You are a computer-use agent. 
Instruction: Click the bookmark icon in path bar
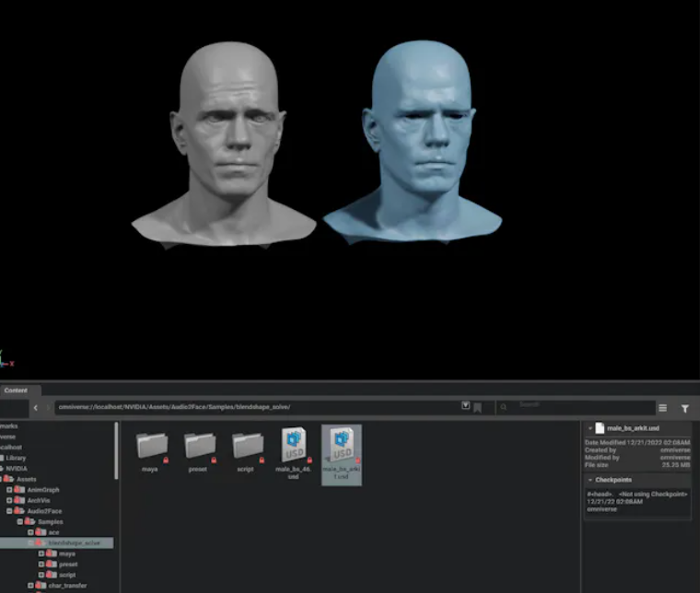[477, 408]
